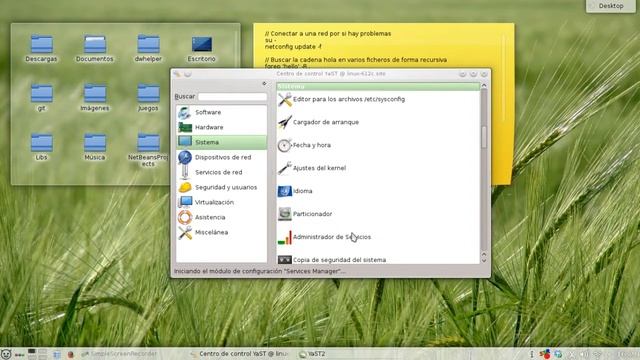The image size is (640, 360).
Task: Click the scrollbar down arrow in YaST
Action: tap(484, 260)
